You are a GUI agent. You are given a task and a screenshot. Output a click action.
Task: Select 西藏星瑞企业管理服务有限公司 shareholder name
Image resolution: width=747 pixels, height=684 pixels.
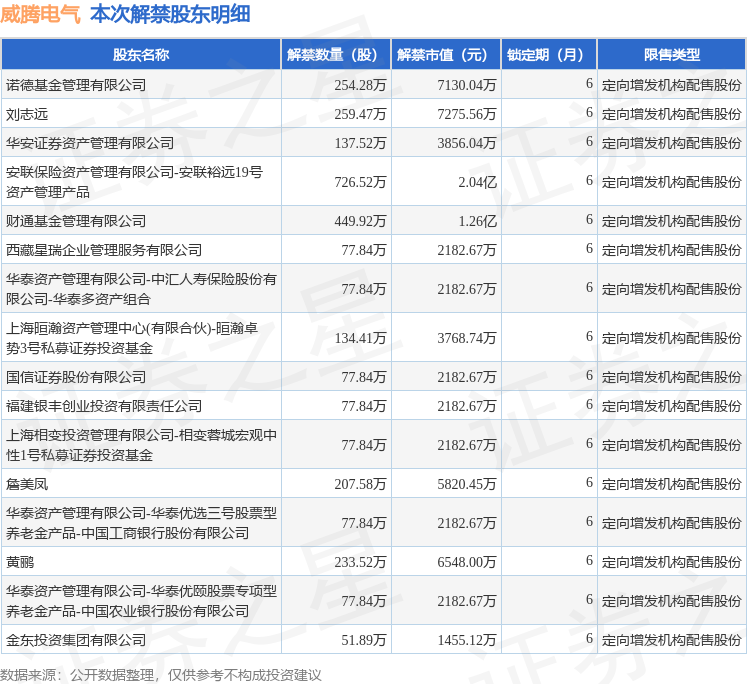click(x=104, y=251)
